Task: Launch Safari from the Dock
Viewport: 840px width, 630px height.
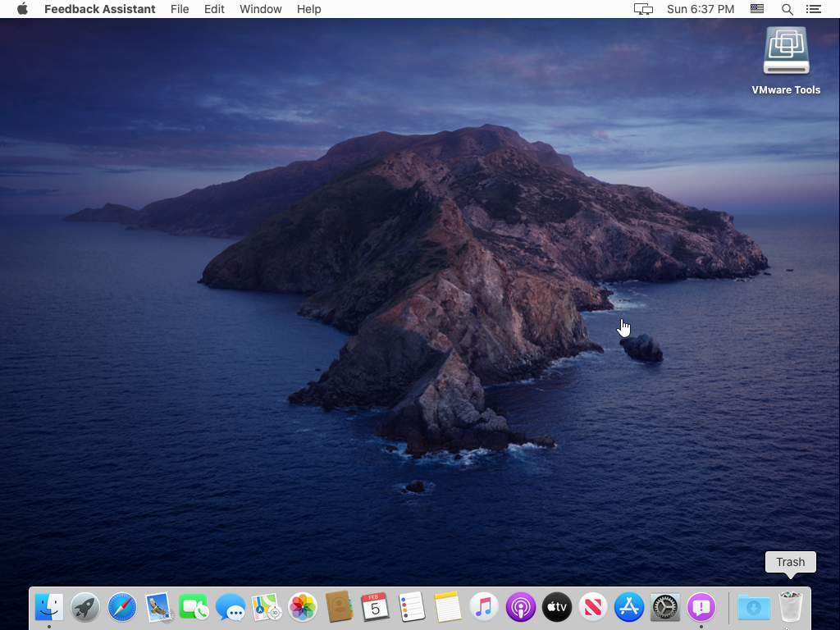Action: (122, 607)
